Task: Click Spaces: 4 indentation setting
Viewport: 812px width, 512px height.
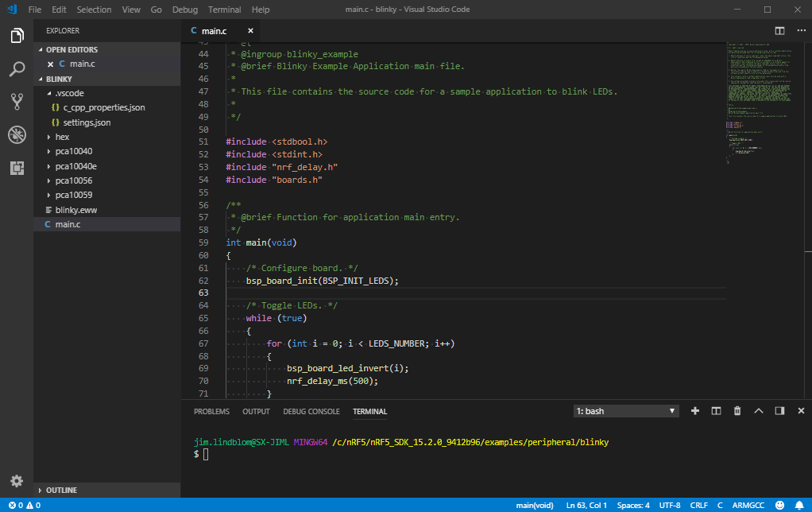Action: (x=632, y=506)
